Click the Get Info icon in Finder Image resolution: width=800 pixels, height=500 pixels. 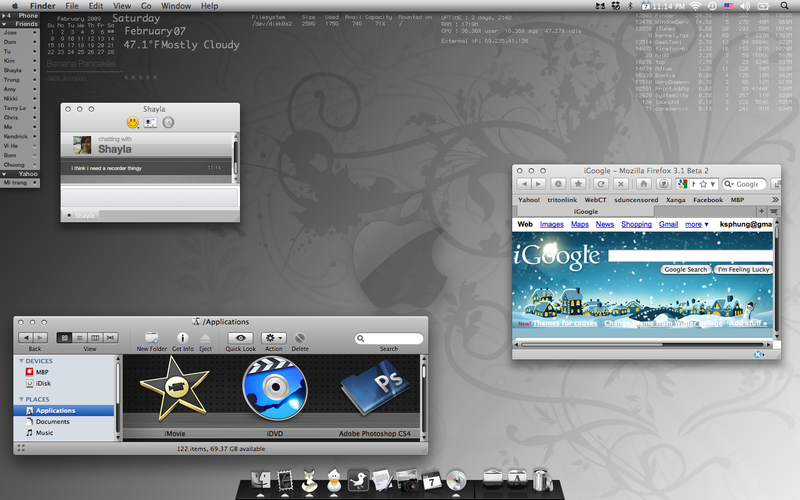[x=182, y=338]
